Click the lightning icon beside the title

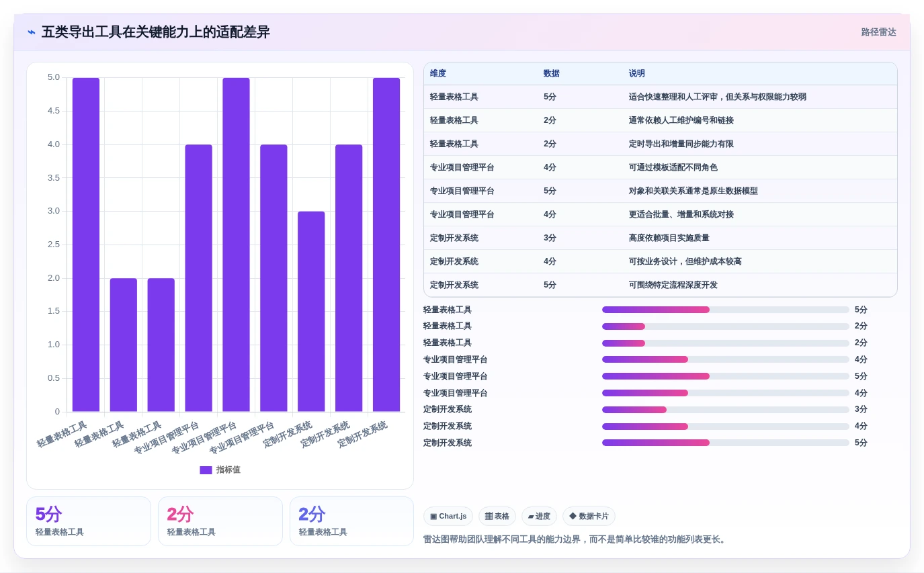32,32
